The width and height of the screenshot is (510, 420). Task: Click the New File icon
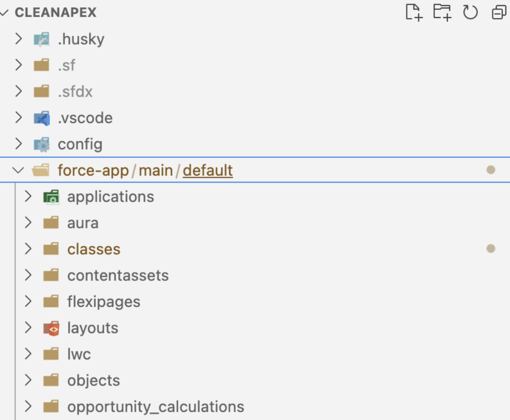(x=414, y=13)
